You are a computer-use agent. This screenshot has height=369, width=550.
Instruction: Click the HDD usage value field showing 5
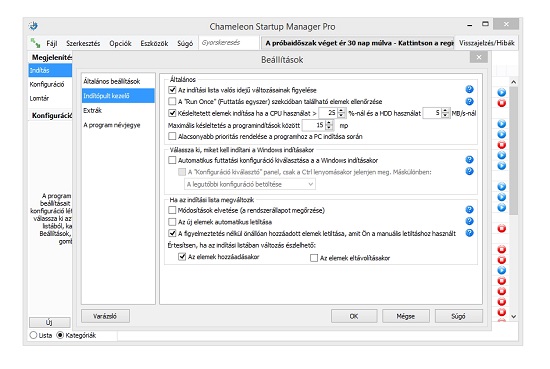pyautogui.click(x=432, y=113)
